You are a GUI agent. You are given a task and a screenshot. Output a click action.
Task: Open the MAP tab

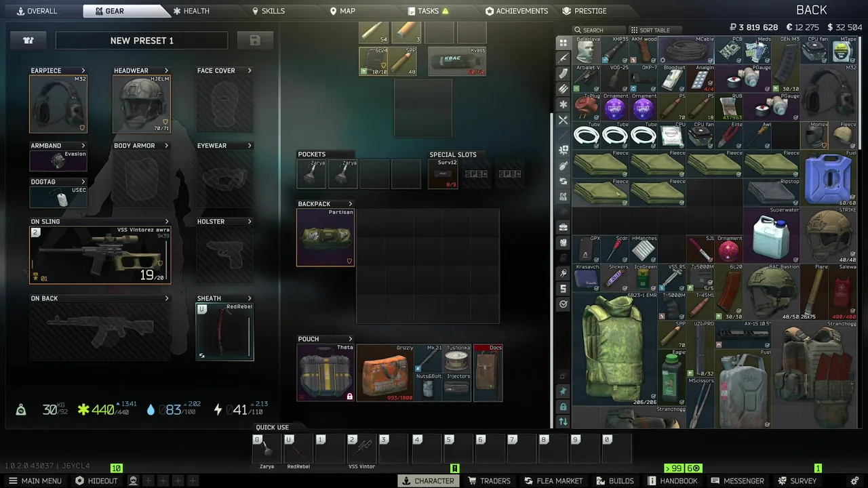(342, 11)
